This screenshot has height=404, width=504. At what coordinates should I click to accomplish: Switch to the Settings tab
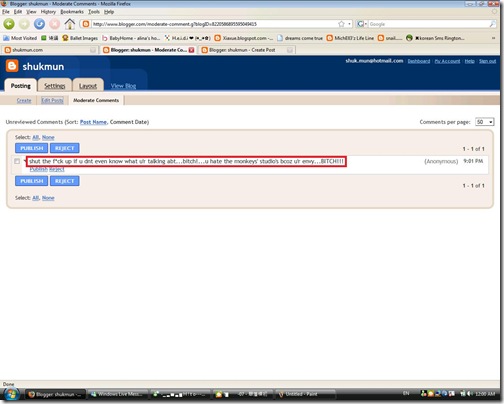click(55, 86)
